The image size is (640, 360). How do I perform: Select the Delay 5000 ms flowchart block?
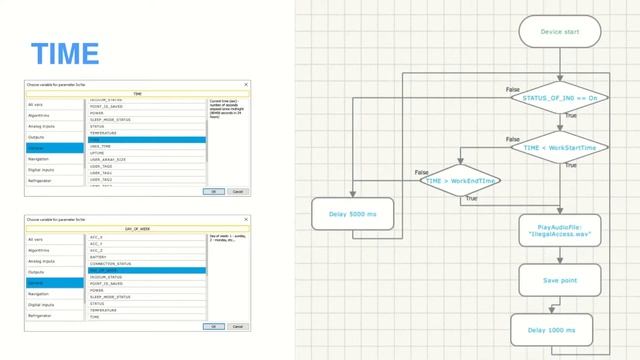[353, 214]
